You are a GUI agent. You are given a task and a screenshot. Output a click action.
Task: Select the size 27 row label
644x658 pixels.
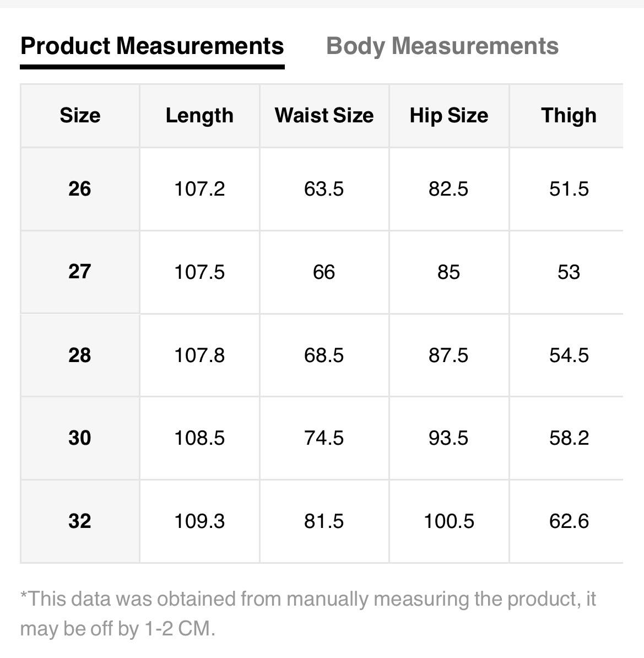(80, 272)
